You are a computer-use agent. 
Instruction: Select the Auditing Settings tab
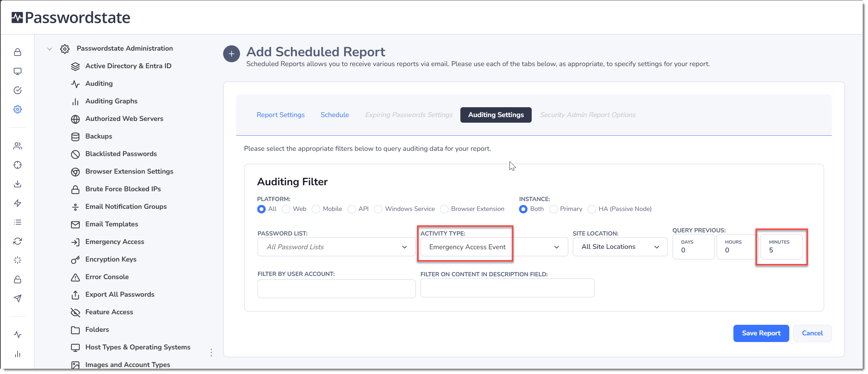[496, 115]
